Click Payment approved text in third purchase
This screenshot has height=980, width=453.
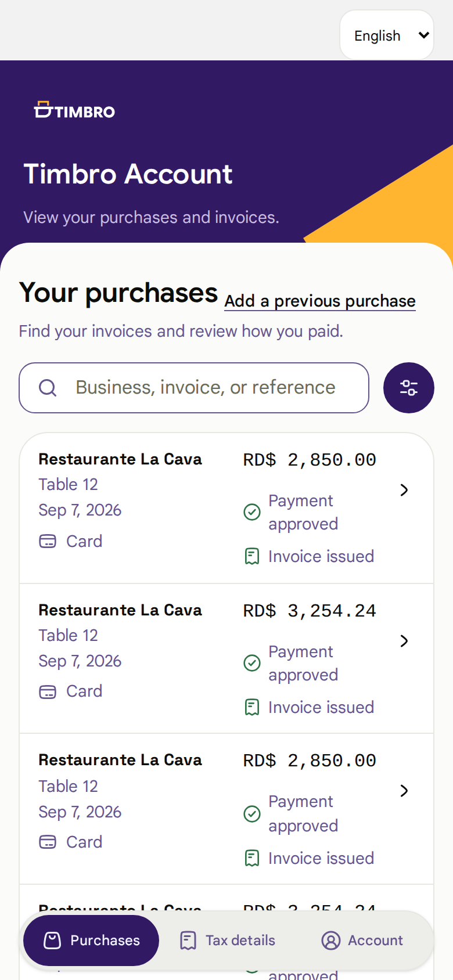coord(303,813)
